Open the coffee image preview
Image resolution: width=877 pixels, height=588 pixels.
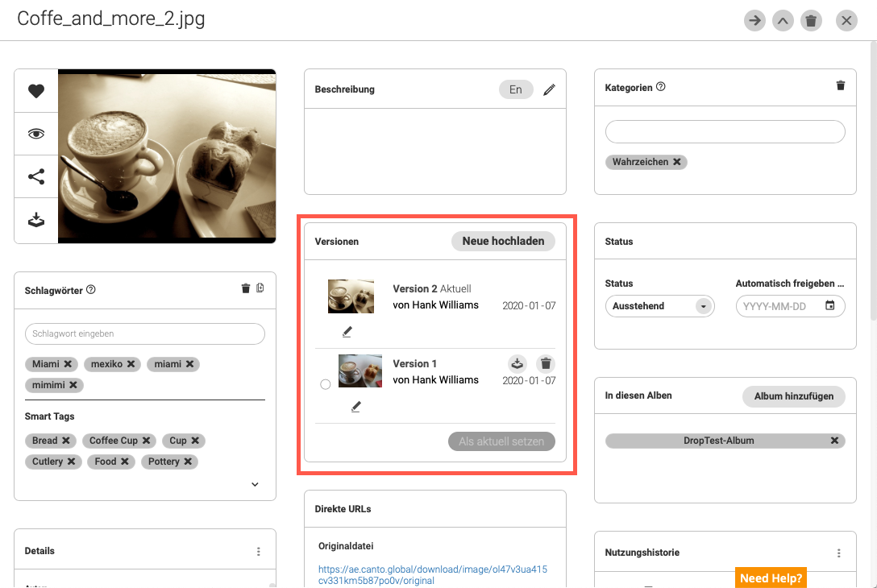click(x=167, y=156)
